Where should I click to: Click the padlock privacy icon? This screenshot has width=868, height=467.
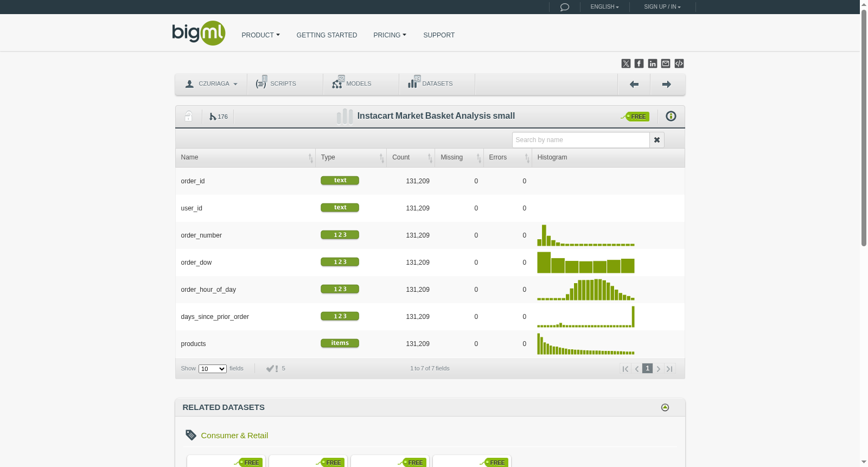(x=188, y=116)
